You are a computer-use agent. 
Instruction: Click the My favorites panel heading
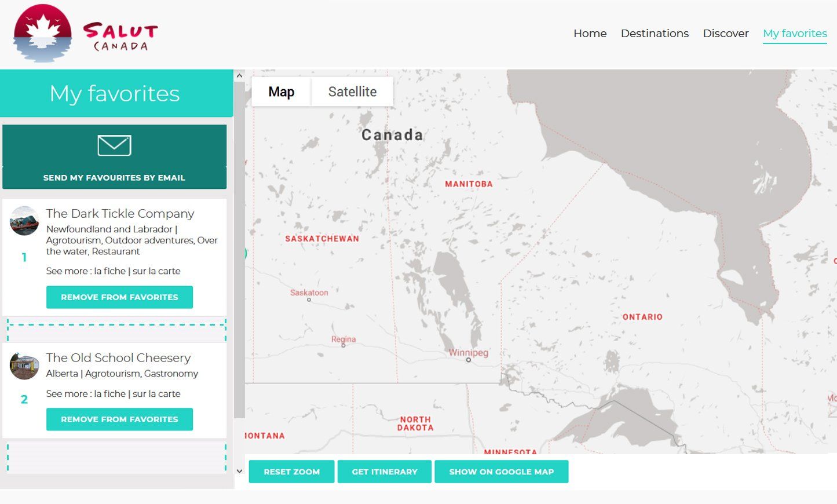click(x=115, y=94)
